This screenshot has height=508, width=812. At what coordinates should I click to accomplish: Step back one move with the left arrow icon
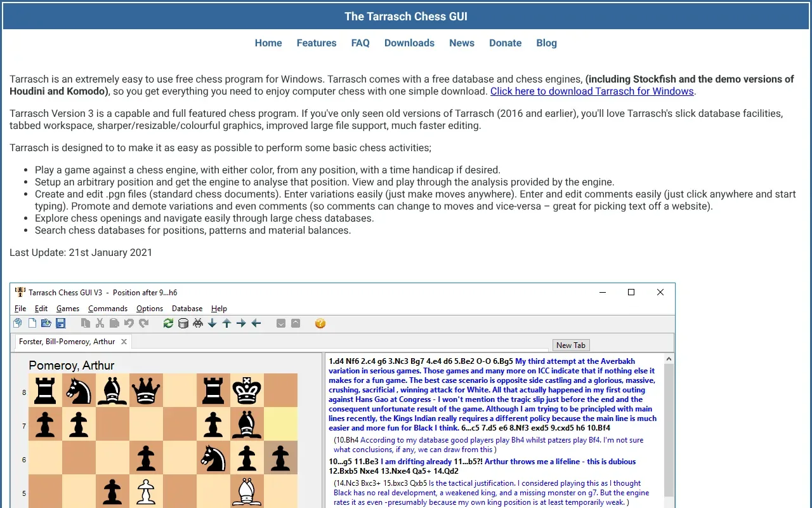(256, 323)
